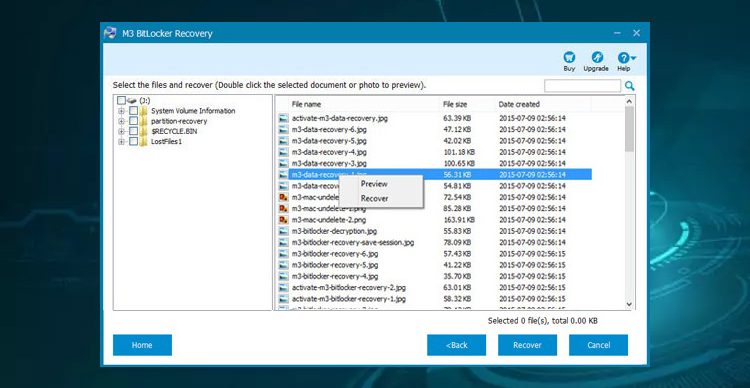Click the file list scroll up arrow
This screenshot has width=750, height=388.
click(629, 101)
